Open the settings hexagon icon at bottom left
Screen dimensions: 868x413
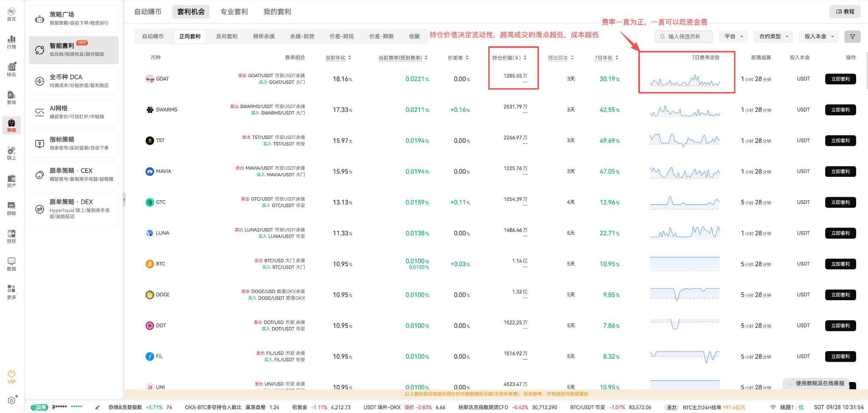click(x=11, y=400)
